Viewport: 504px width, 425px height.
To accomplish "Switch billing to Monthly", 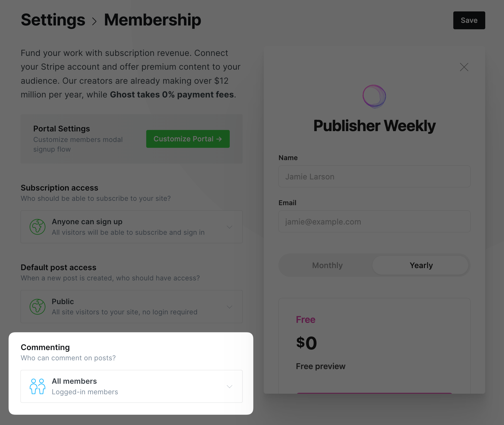I will 327,265.
